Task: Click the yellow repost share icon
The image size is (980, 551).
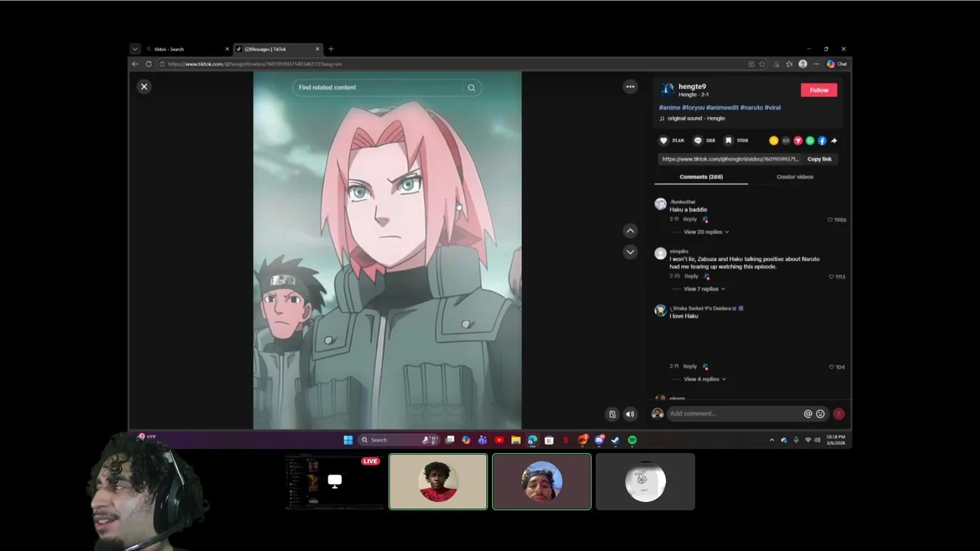Action: [773, 141]
